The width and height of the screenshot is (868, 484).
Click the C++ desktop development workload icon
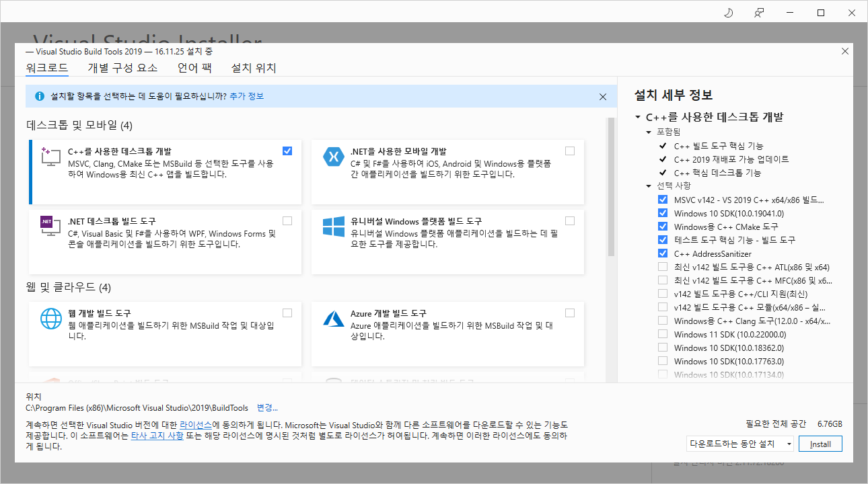click(51, 157)
